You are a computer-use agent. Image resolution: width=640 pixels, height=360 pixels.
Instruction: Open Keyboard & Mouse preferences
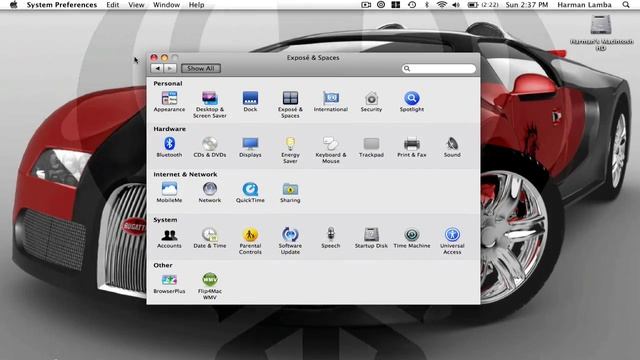pos(331,150)
